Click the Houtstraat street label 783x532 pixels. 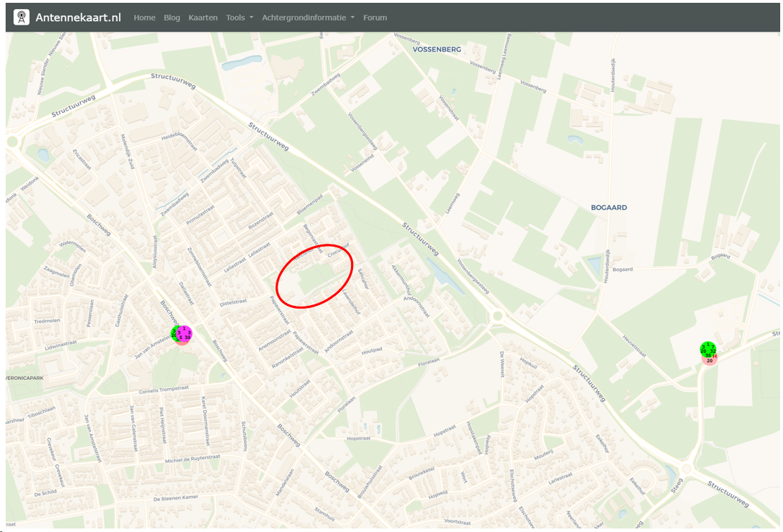(300, 389)
